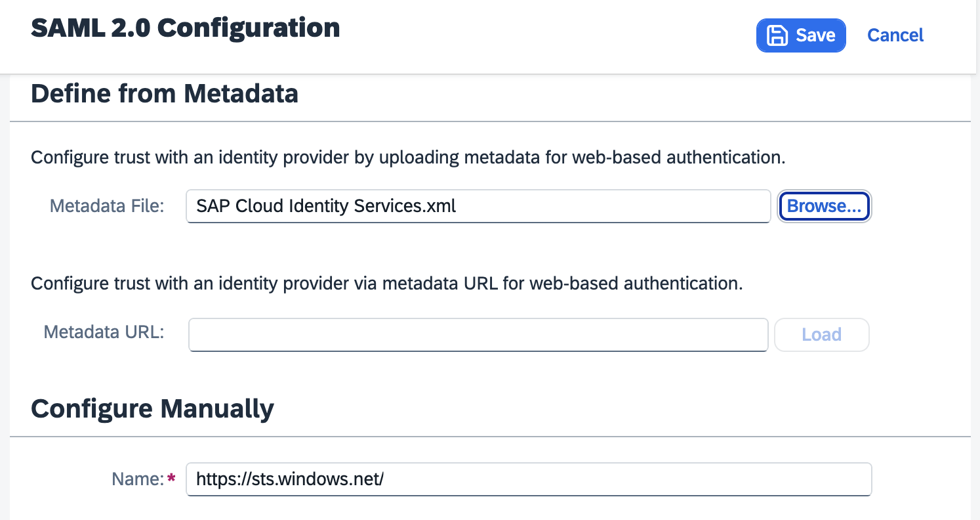Focus the Name field containing sts.windows.net
The image size is (980, 520).
(528, 479)
